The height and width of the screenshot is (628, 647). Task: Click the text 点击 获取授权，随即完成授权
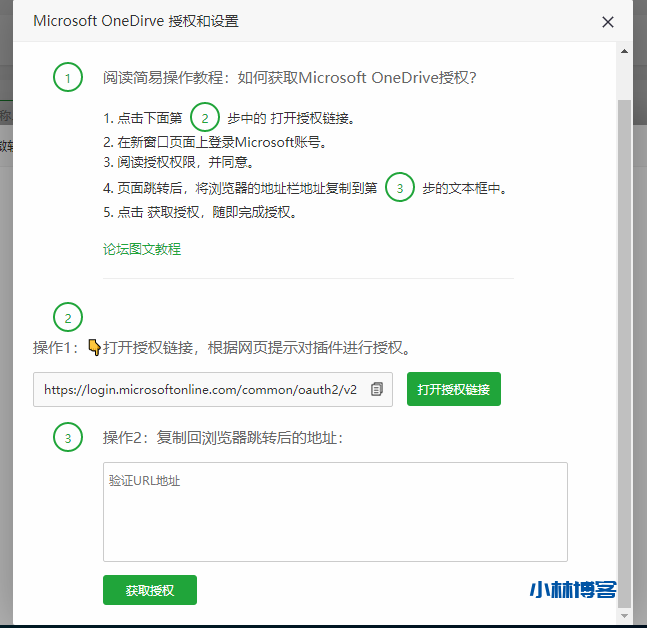pos(200,212)
